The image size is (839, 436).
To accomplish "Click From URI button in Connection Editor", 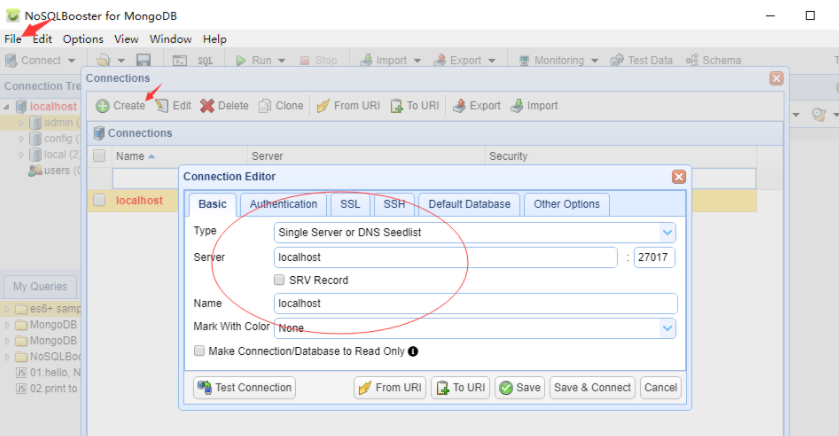I will [x=390, y=387].
